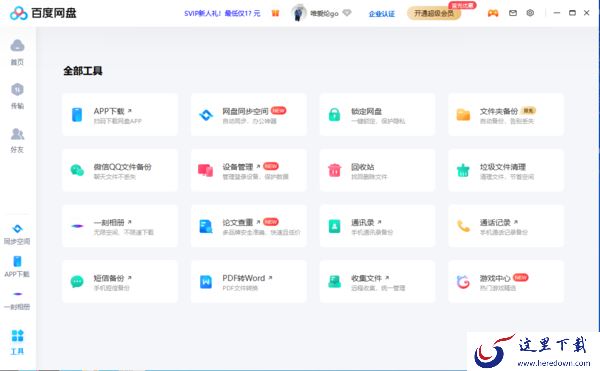Click the orange phone icon for 通话记录
This screenshot has width=600, height=371.
click(x=463, y=226)
